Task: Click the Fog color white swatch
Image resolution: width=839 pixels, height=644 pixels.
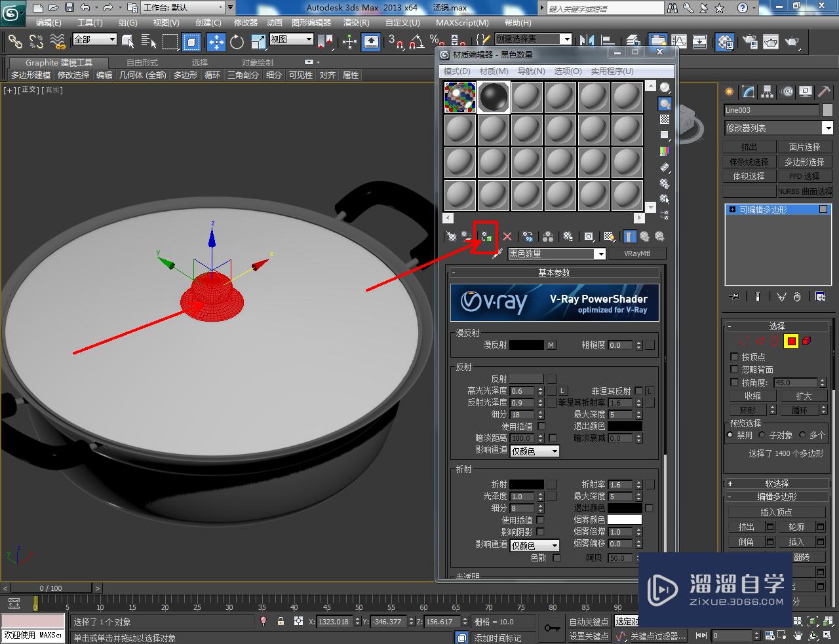Action: pos(625,520)
